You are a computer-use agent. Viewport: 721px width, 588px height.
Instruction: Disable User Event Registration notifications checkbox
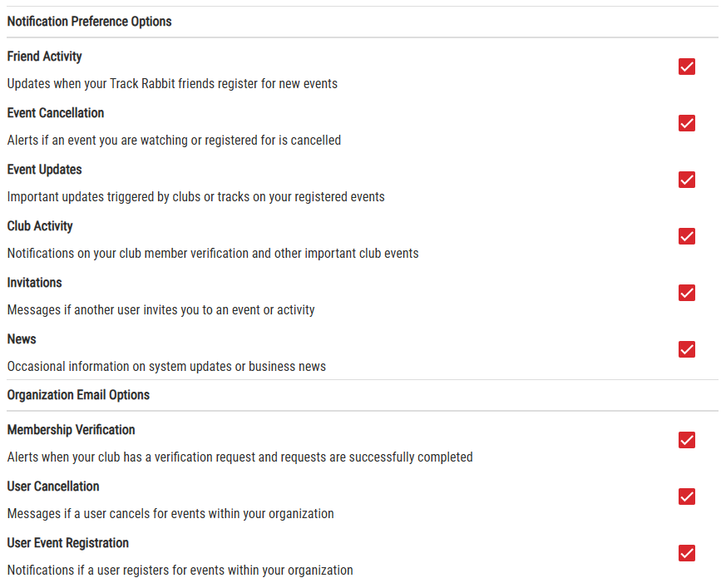(687, 553)
